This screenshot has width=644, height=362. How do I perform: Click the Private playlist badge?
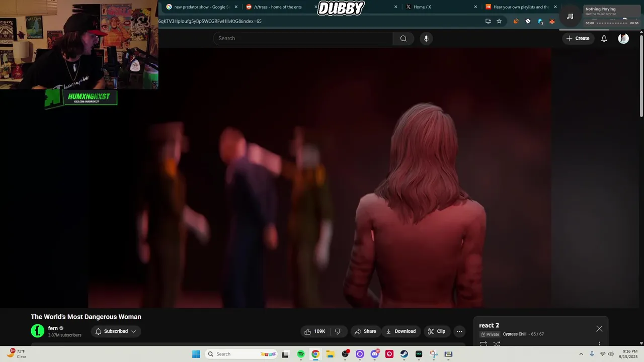490,334
